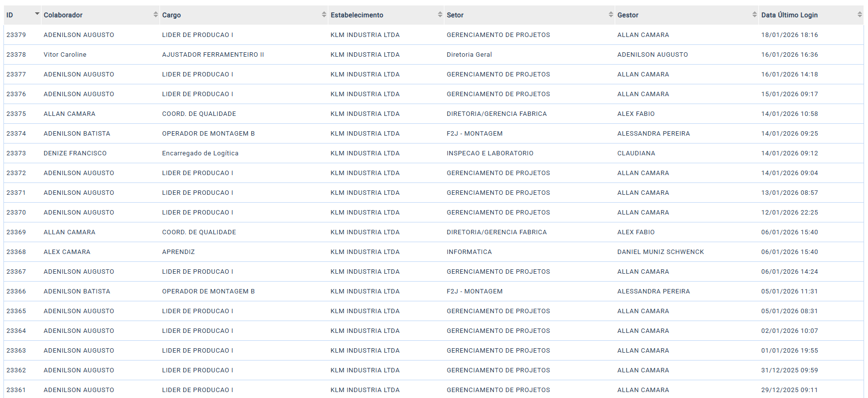Select row ID 23379

click(16, 35)
